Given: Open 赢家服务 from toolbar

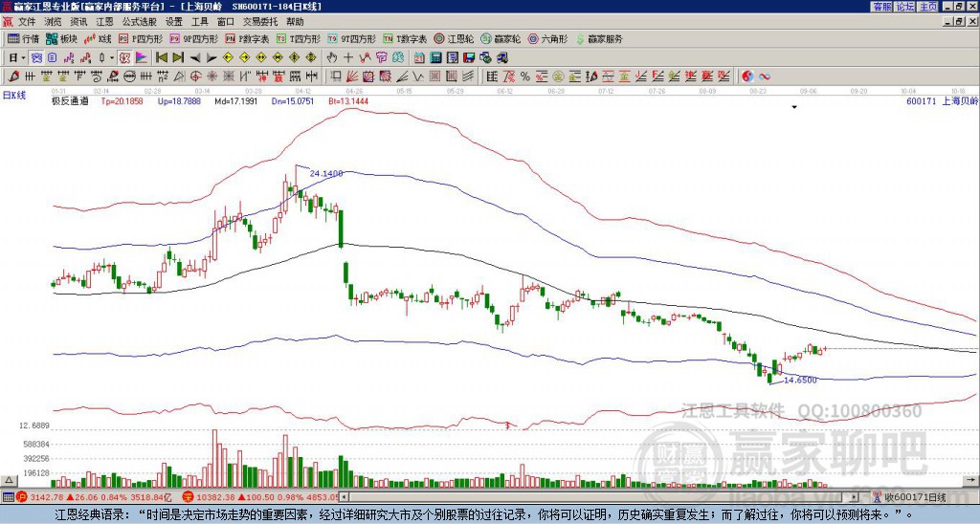Looking at the screenshot, I should tap(599, 38).
